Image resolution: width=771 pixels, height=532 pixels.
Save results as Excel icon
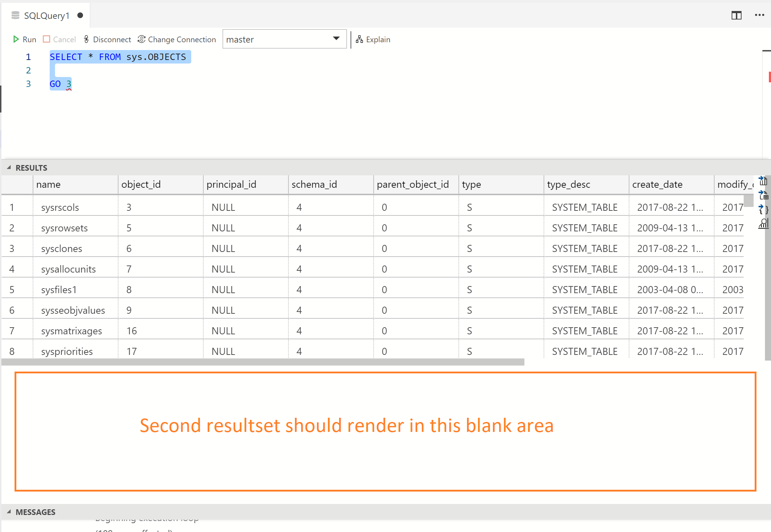pos(763,195)
